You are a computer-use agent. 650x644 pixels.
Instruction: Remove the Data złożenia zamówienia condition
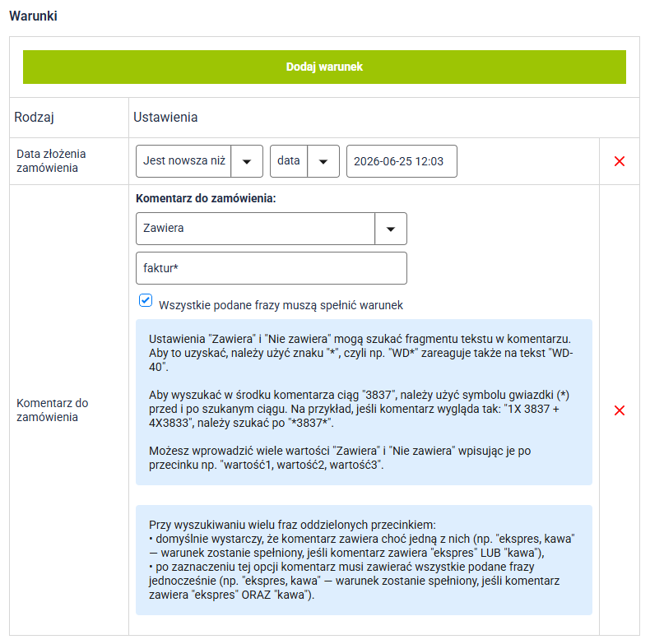pyautogui.click(x=619, y=161)
